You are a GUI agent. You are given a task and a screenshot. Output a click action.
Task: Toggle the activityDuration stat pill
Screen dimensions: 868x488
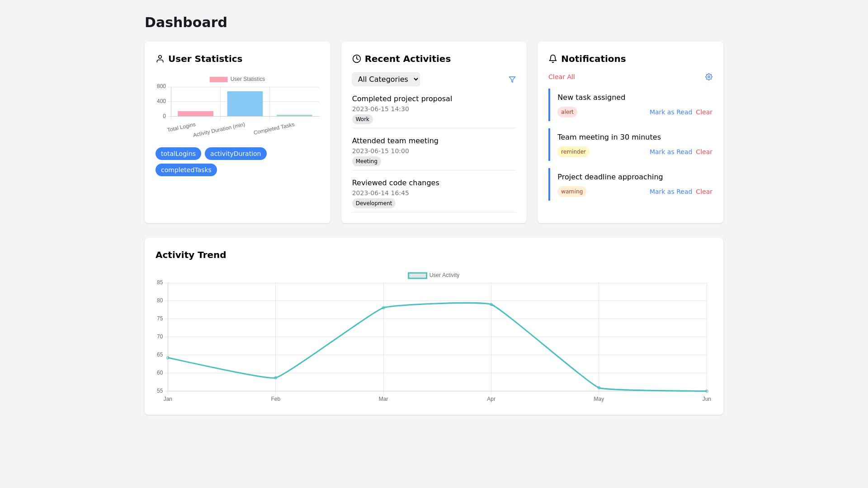(x=235, y=154)
